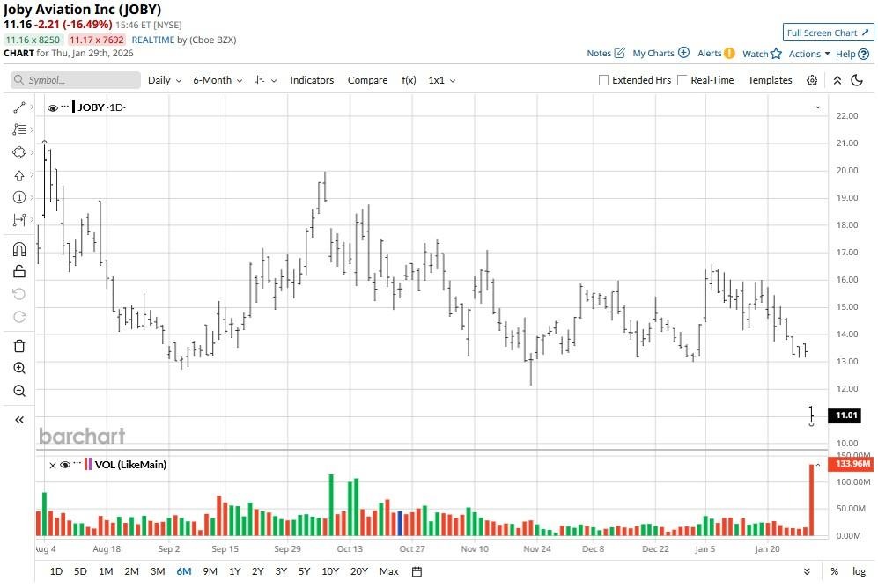Image resolution: width=878 pixels, height=588 pixels.
Task: Toggle log scale button
Action: 859,571
